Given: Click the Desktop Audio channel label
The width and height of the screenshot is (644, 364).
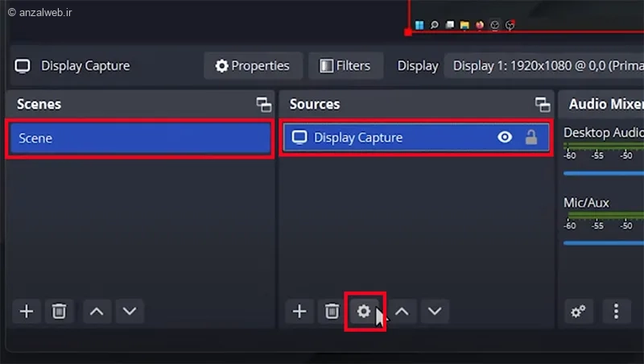Looking at the screenshot, I should [x=603, y=132].
